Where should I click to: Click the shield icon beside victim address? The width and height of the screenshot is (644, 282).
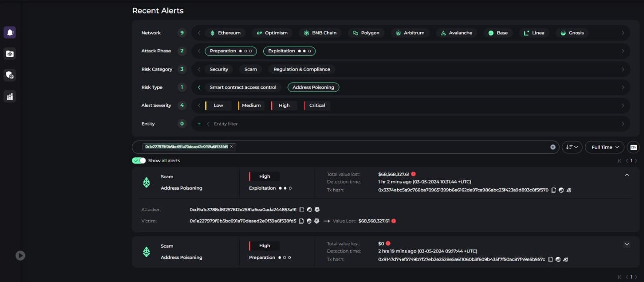[317, 221]
